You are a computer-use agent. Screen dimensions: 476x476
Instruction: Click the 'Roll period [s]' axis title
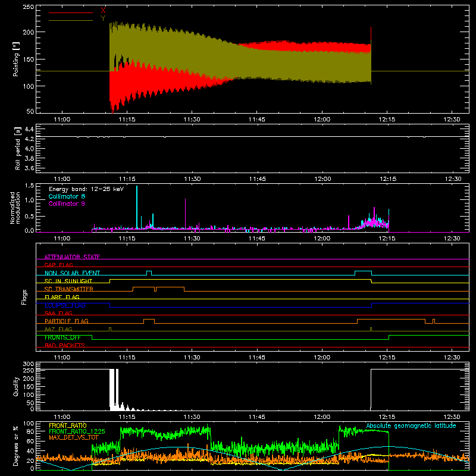[x=18, y=148]
